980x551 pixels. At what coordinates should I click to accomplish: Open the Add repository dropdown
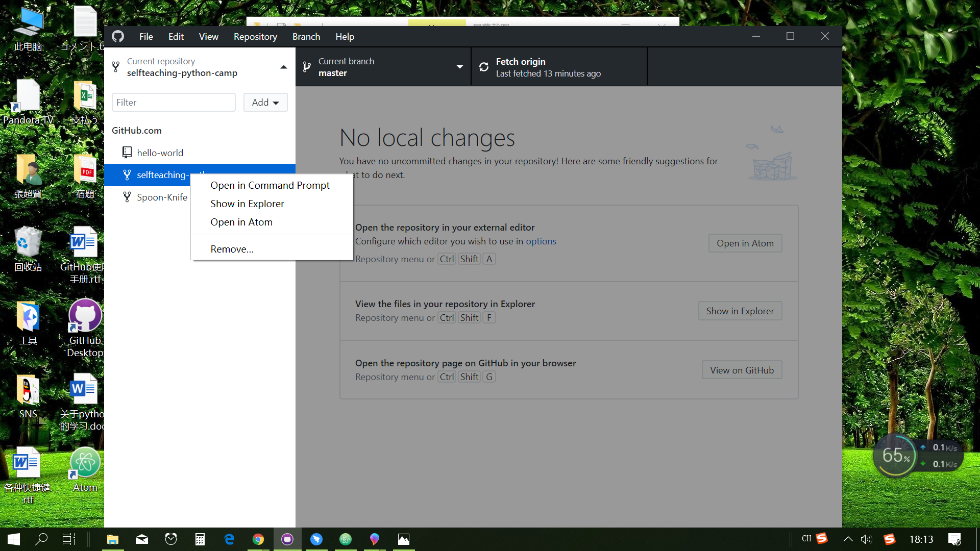265,102
